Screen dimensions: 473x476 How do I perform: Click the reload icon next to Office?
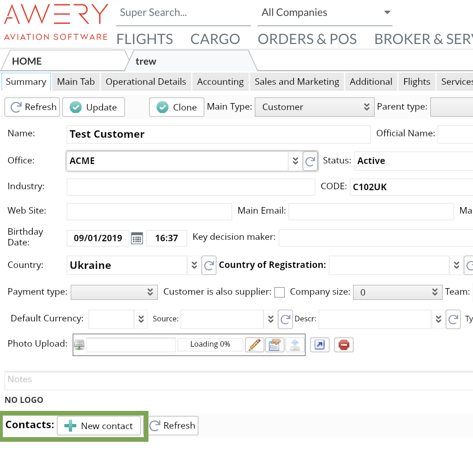pos(310,161)
